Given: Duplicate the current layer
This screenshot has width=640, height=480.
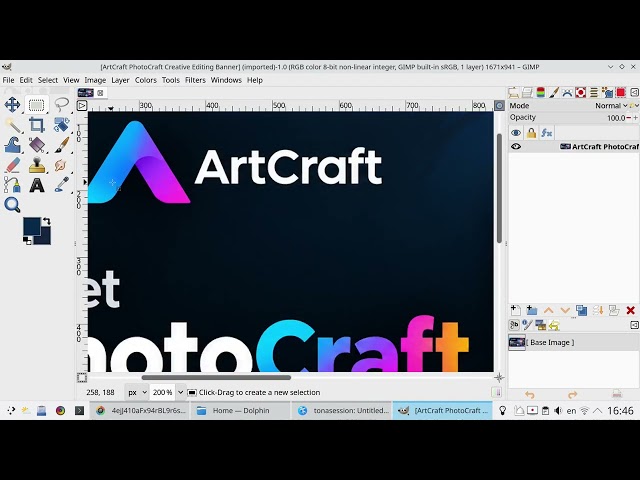Looking at the screenshot, I should coord(581,310).
